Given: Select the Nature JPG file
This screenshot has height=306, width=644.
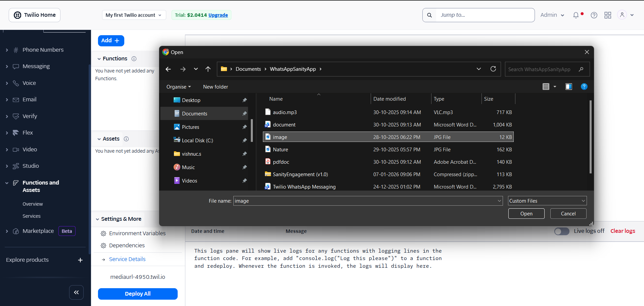Looking at the screenshot, I should [x=280, y=150].
